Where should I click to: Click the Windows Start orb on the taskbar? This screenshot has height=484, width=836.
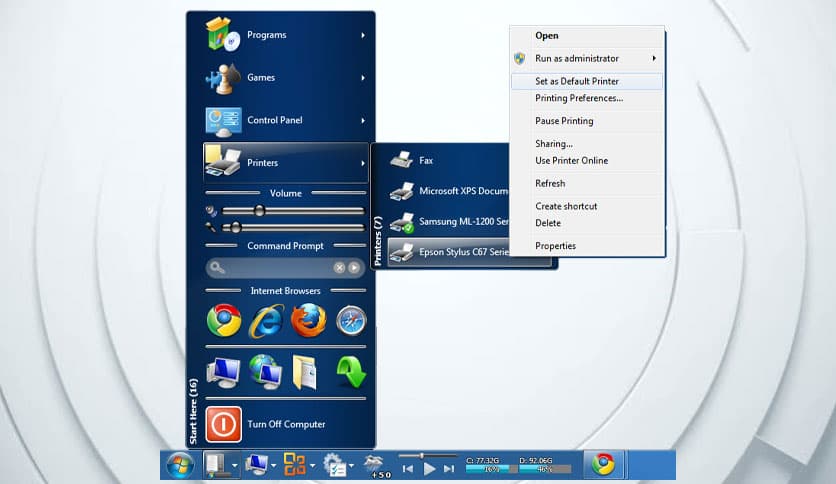click(x=180, y=465)
